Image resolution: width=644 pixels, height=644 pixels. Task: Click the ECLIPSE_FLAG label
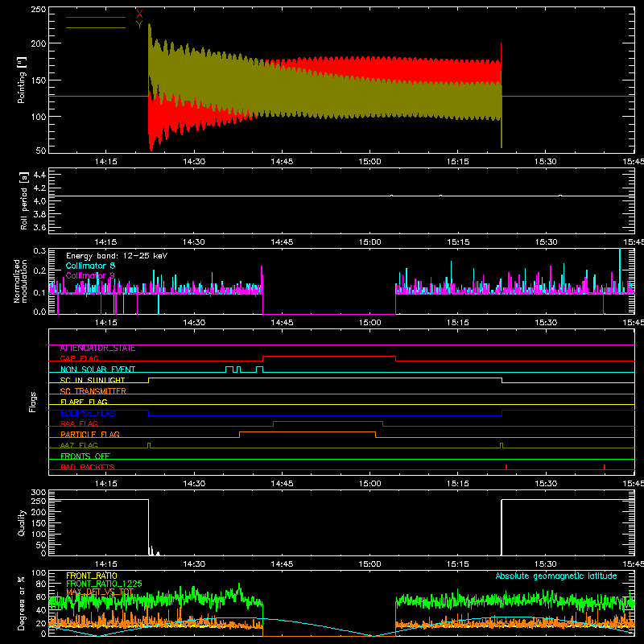88,413
